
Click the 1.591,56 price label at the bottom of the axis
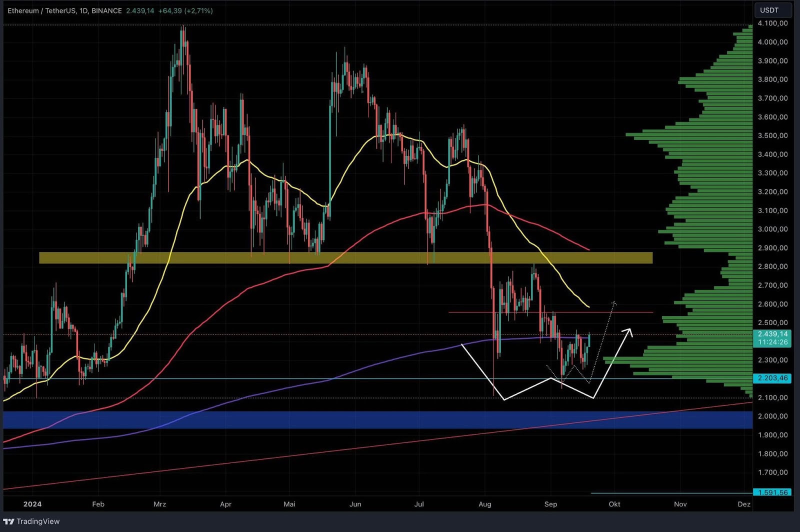pyautogui.click(x=772, y=492)
